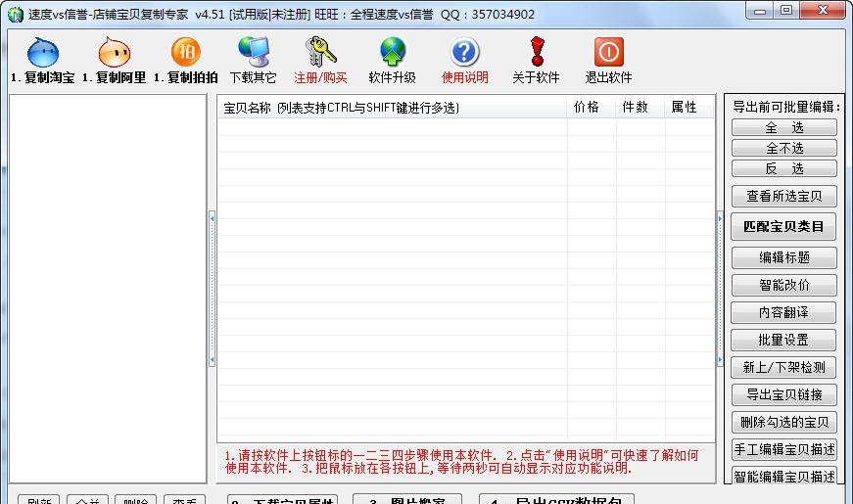Open 关于软件 exclamation mark icon
Screen dimensions: 853x504
coord(537,61)
